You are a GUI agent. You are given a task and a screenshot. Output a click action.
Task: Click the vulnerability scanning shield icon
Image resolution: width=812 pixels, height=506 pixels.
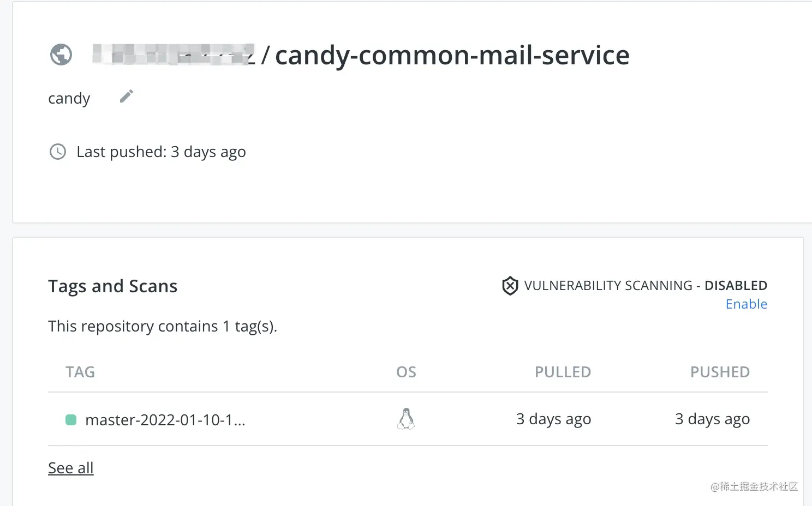(x=510, y=286)
